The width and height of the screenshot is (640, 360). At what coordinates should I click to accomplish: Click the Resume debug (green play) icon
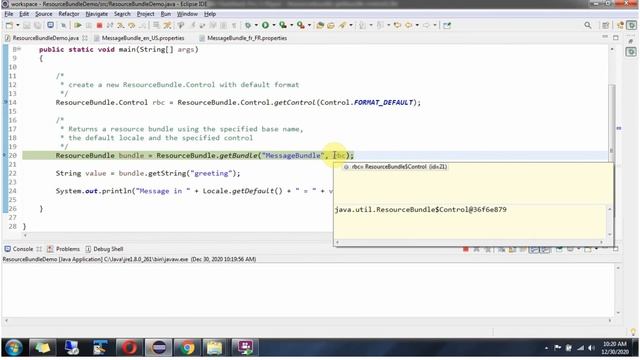(x=78, y=25)
